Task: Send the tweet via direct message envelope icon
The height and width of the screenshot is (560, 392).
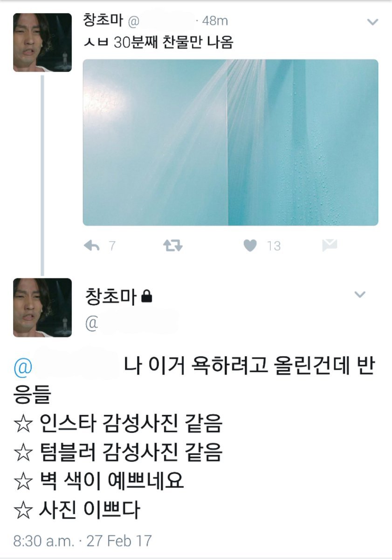Action: 330,245
